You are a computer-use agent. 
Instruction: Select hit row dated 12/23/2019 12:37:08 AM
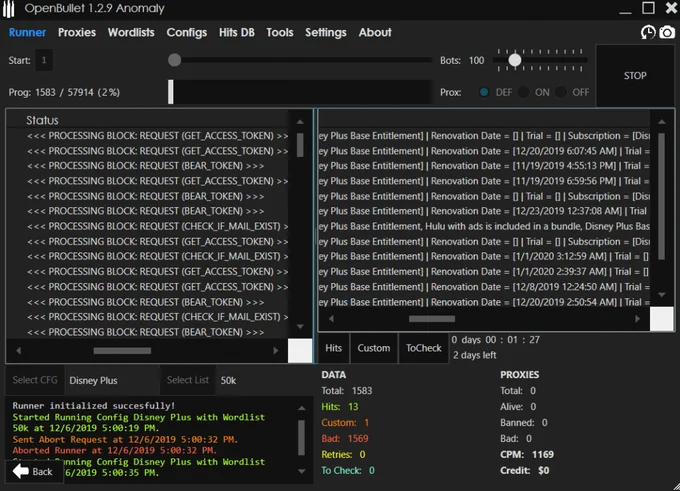[x=484, y=211]
